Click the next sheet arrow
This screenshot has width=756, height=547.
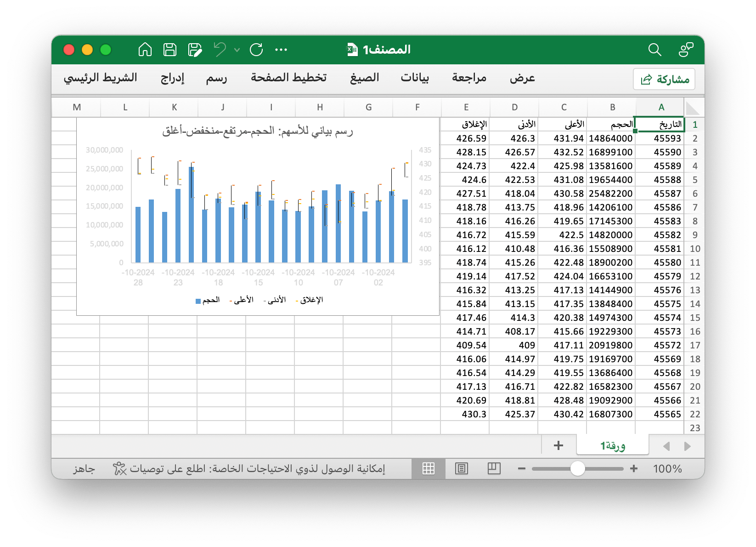[x=687, y=446]
